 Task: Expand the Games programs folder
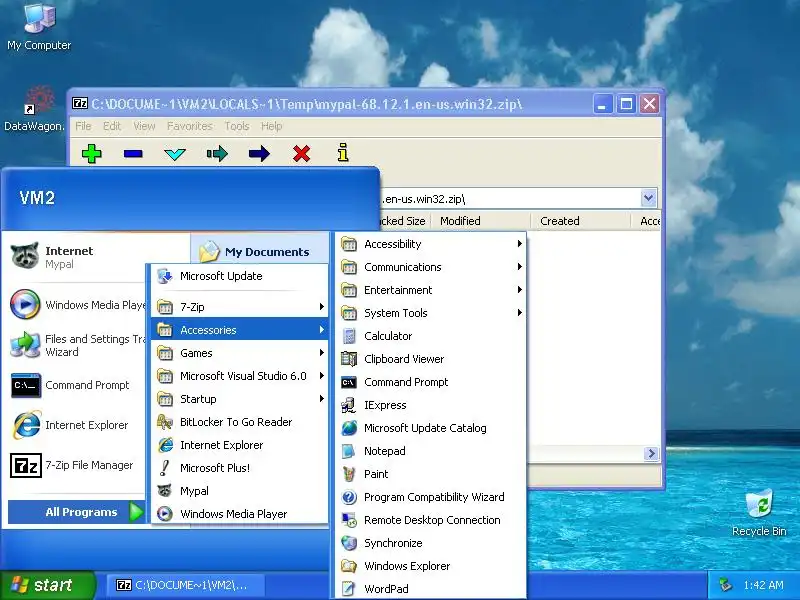pyautogui.click(x=239, y=353)
